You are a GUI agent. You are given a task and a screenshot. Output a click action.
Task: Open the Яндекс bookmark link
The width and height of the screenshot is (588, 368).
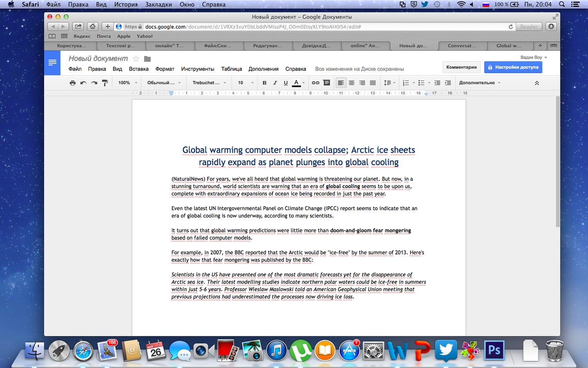[x=82, y=36]
